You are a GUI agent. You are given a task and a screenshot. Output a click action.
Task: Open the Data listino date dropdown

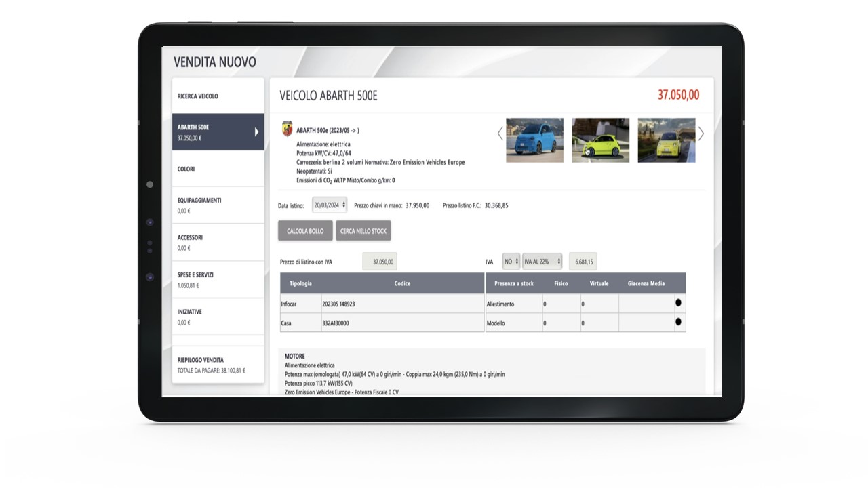(330, 205)
